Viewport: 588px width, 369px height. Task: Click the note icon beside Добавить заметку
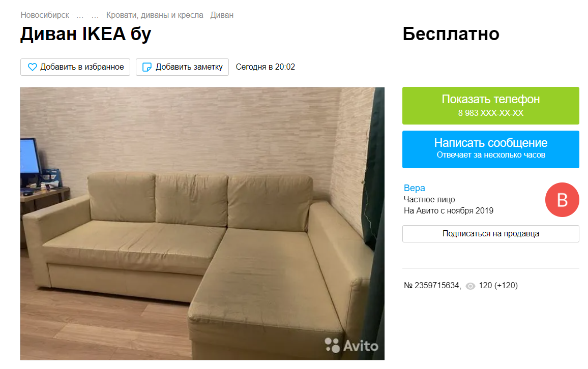(147, 67)
